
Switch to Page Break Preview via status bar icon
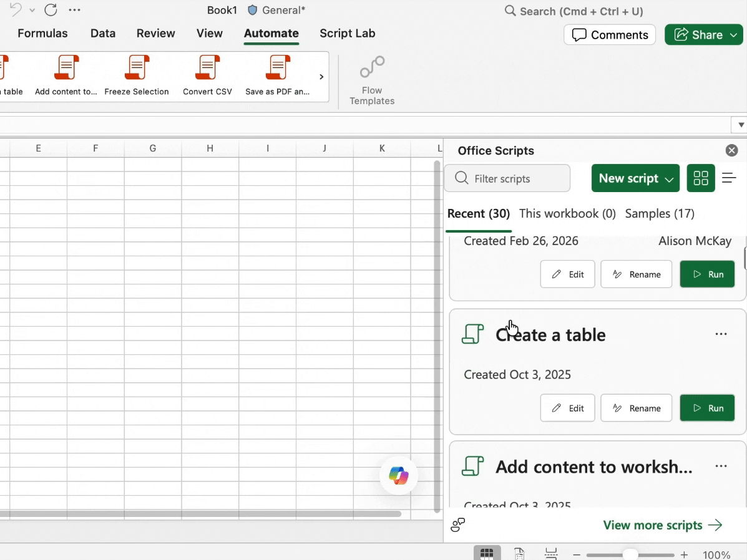click(x=551, y=553)
